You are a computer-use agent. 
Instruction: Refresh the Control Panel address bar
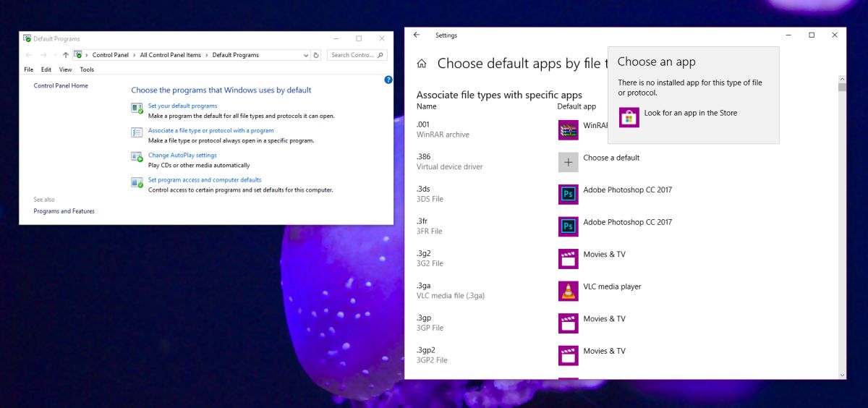tap(316, 55)
